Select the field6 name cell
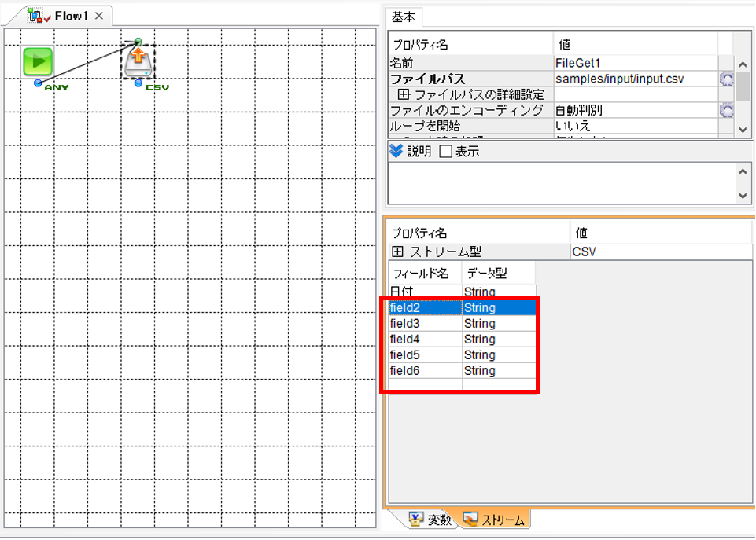 [x=426, y=371]
